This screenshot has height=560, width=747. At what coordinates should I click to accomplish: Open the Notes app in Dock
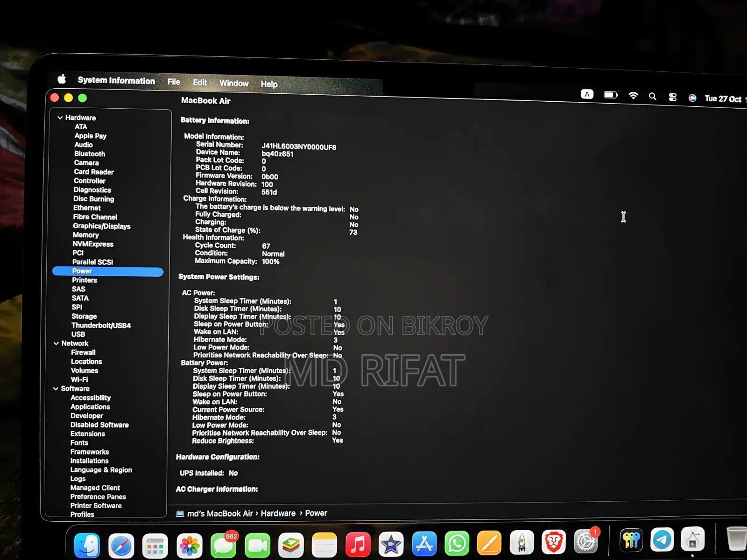point(324,544)
